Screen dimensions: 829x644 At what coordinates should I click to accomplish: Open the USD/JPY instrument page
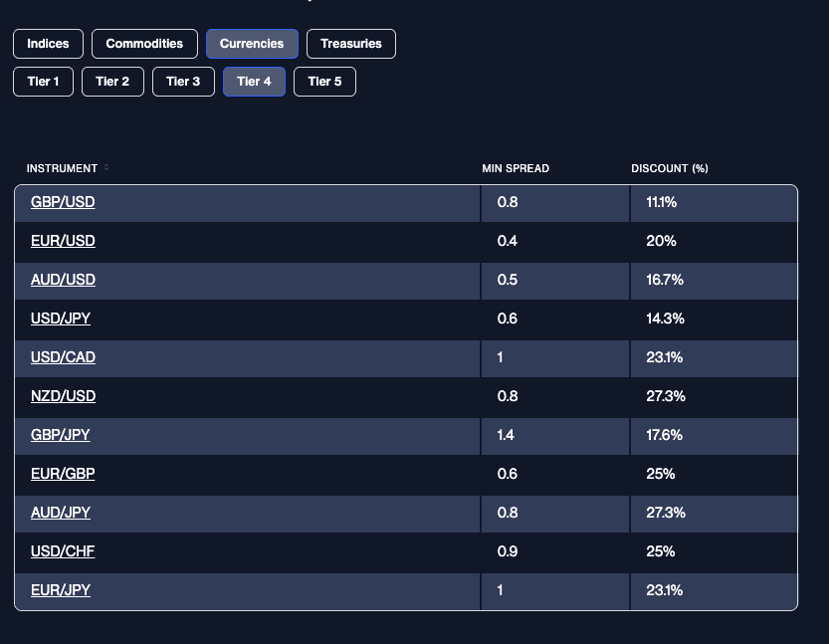(x=61, y=319)
